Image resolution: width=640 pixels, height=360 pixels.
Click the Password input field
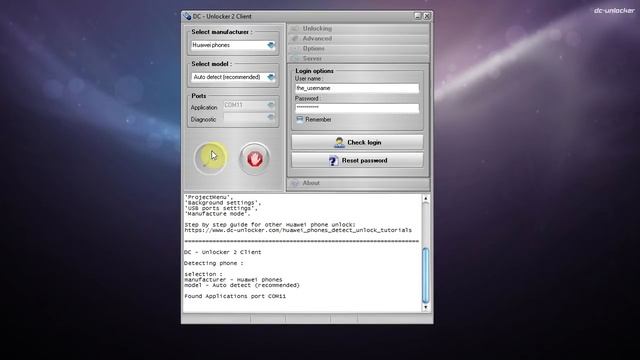click(357, 108)
